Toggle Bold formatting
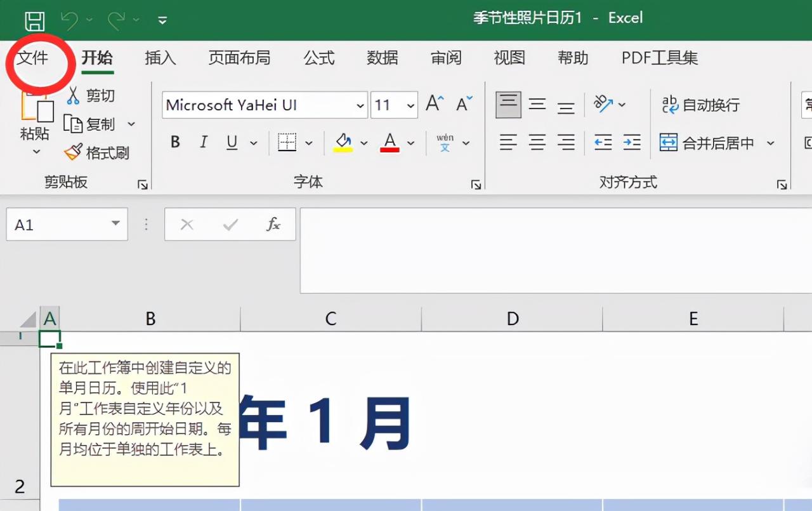Image resolution: width=812 pixels, height=511 pixels. [176, 142]
